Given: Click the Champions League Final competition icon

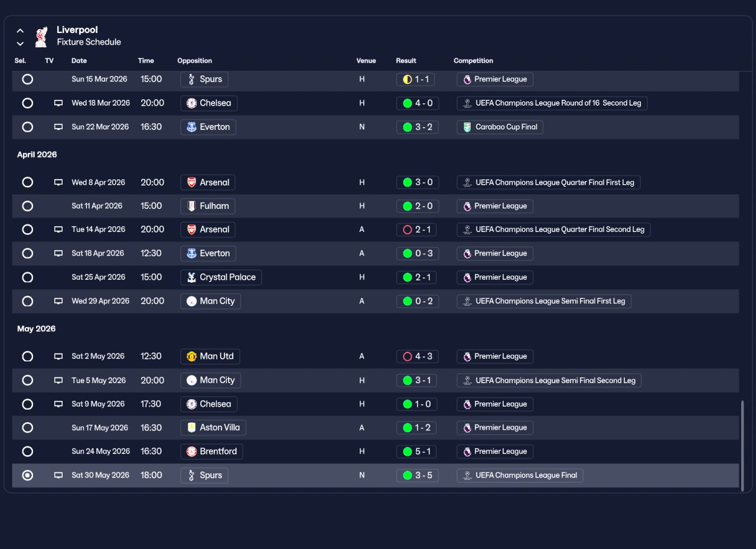Looking at the screenshot, I should [x=467, y=475].
